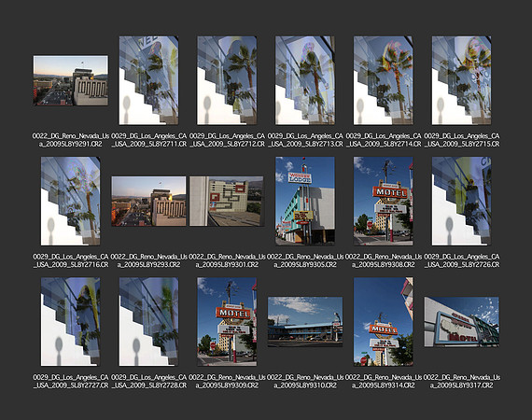Click filename text ending 5L8Y2713.CR
This screenshot has height=420, width=532.
coord(305,140)
